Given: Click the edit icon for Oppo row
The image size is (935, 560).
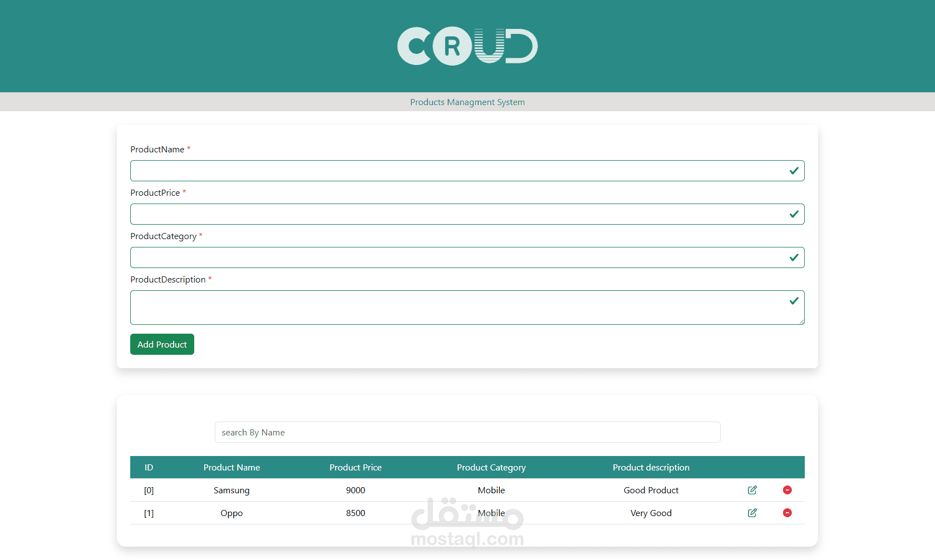Looking at the screenshot, I should click(752, 513).
